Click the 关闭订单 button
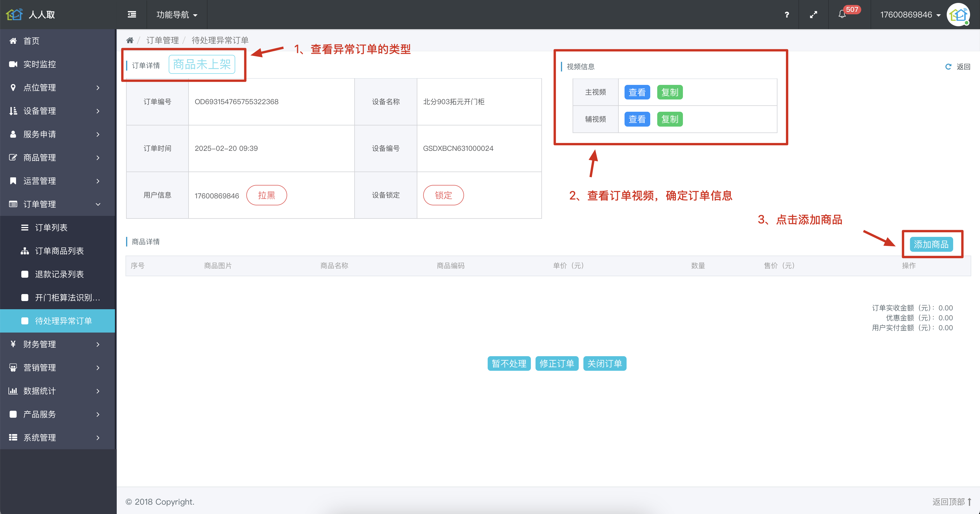Image resolution: width=980 pixels, height=514 pixels. 605,364
